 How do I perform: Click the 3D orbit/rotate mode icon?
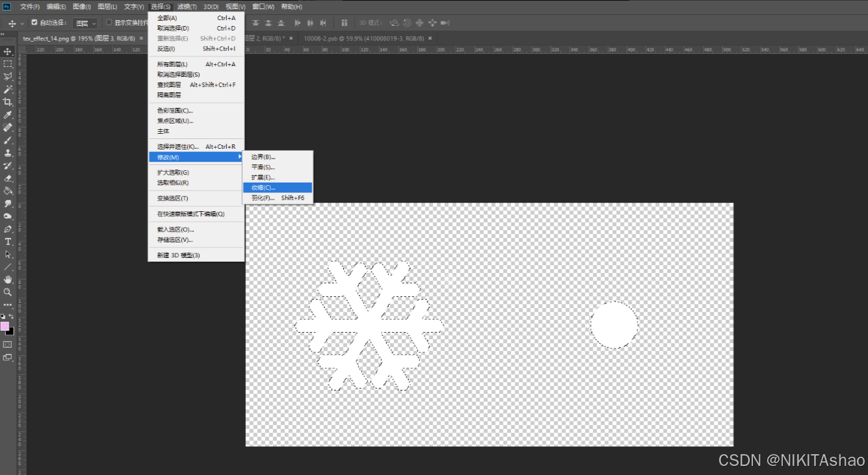394,23
